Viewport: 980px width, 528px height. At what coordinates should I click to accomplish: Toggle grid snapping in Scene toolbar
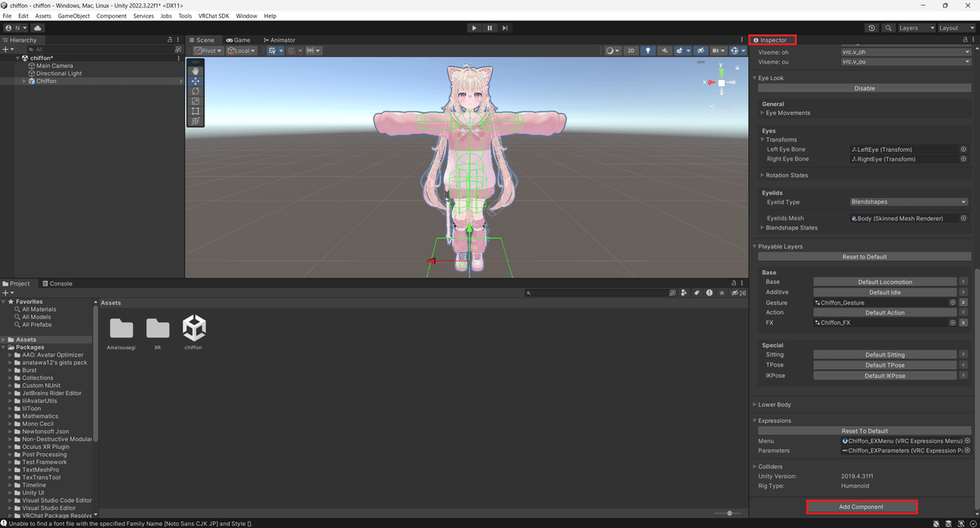(x=293, y=51)
